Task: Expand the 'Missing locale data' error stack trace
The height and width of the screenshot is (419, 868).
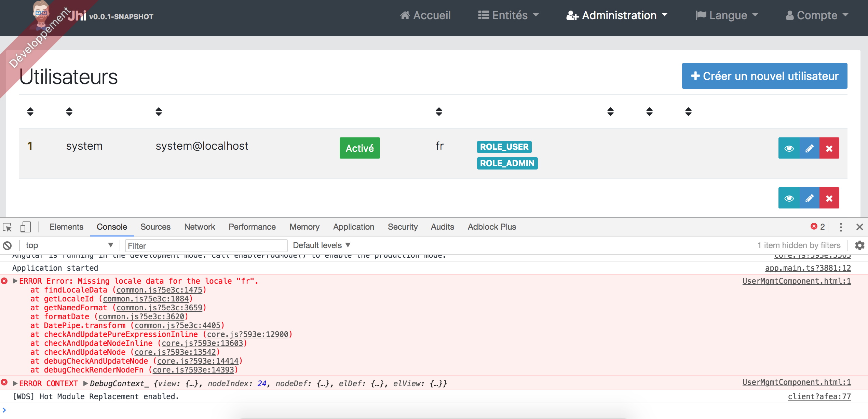Action: tap(15, 281)
